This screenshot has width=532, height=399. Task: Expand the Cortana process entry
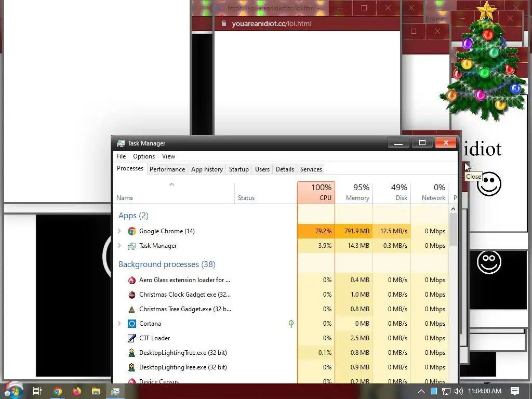[119, 324]
